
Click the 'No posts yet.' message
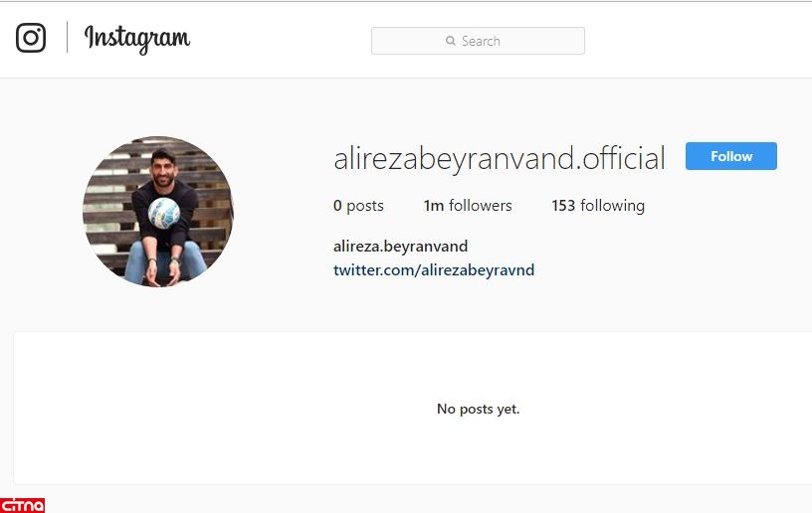pos(478,409)
